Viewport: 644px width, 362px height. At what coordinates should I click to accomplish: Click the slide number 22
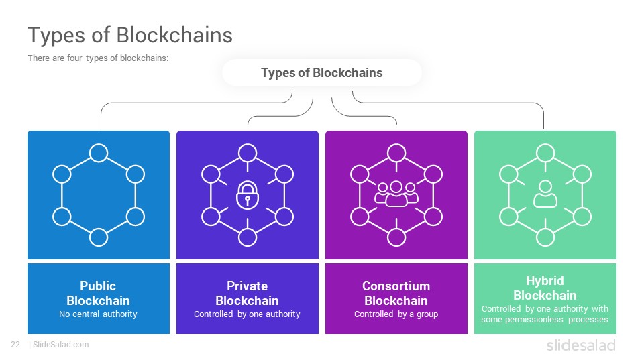(x=15, y=345)
